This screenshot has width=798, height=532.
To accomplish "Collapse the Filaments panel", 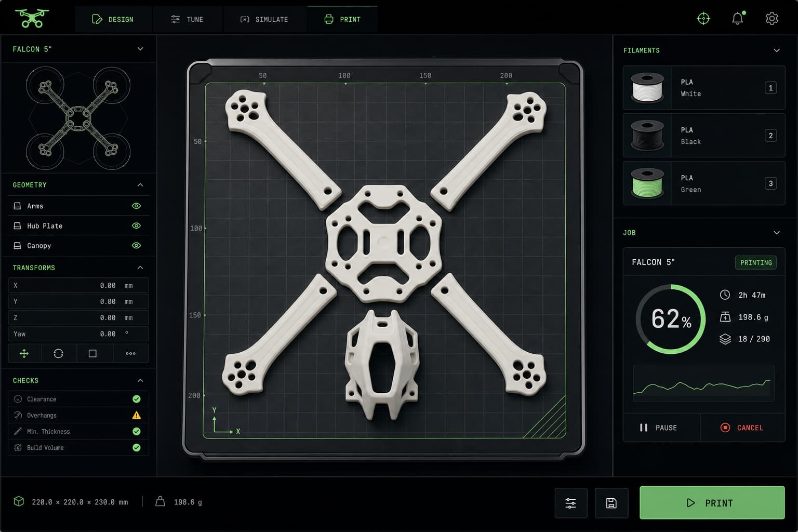I will [777, 50].
